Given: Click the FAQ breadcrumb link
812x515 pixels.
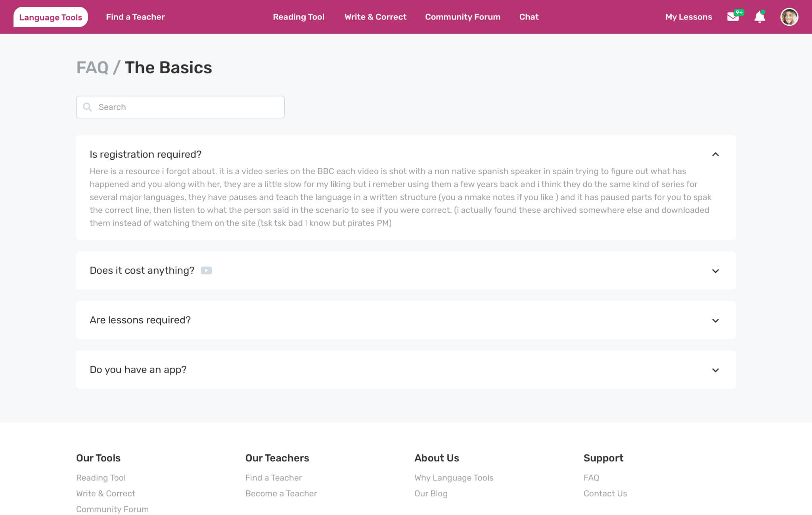Looking at the screenshot, I should click(92, 68).
